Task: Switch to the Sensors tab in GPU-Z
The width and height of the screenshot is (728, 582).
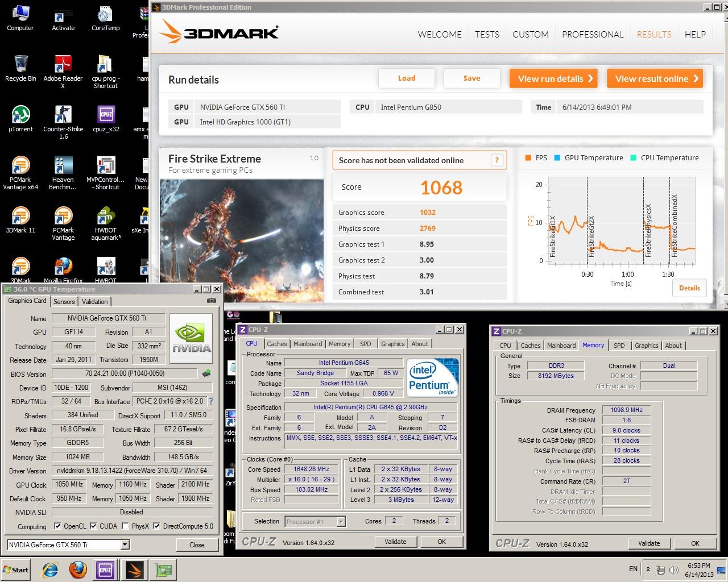Action: (x=64, y=302)
